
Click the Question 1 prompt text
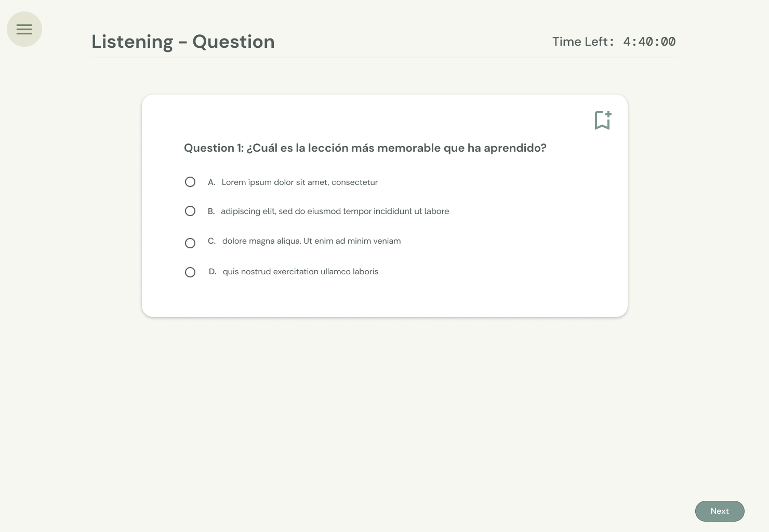coord(365,148)
